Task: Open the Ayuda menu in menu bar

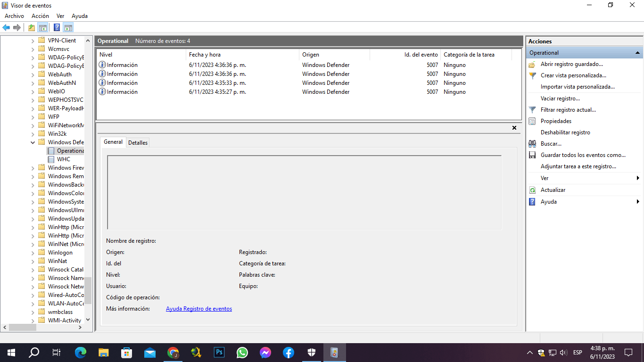Action: coord(80,16)
